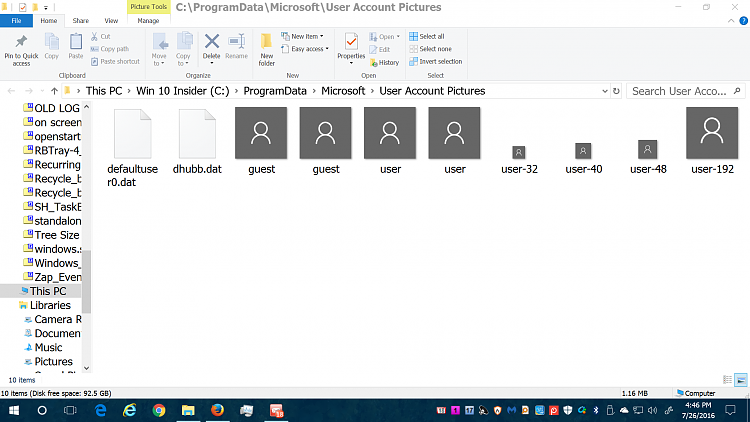Image resolution: width=750 pixels, height=422 pixels.
Task: Pin folder to Quick access
Action: 21,50
